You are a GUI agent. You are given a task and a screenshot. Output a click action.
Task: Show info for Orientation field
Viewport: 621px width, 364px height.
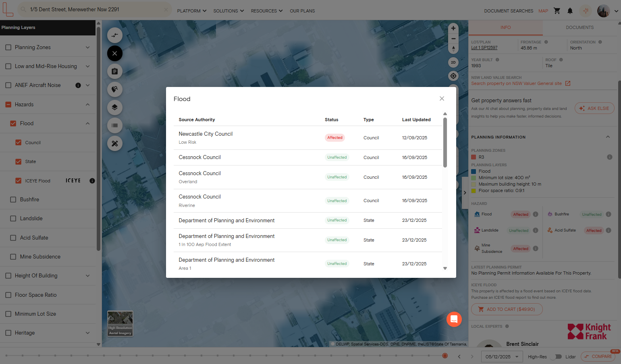pyautogui.click(x=600, y=42)
